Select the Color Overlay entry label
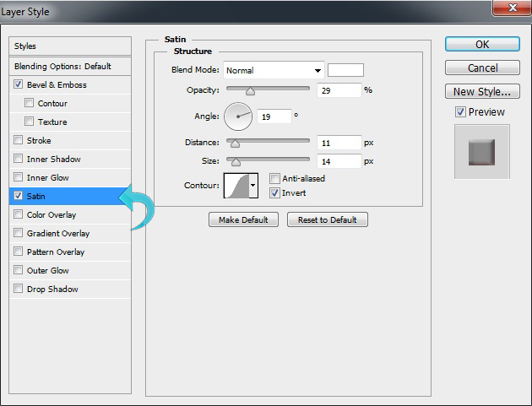 click(x=52, y=214)
